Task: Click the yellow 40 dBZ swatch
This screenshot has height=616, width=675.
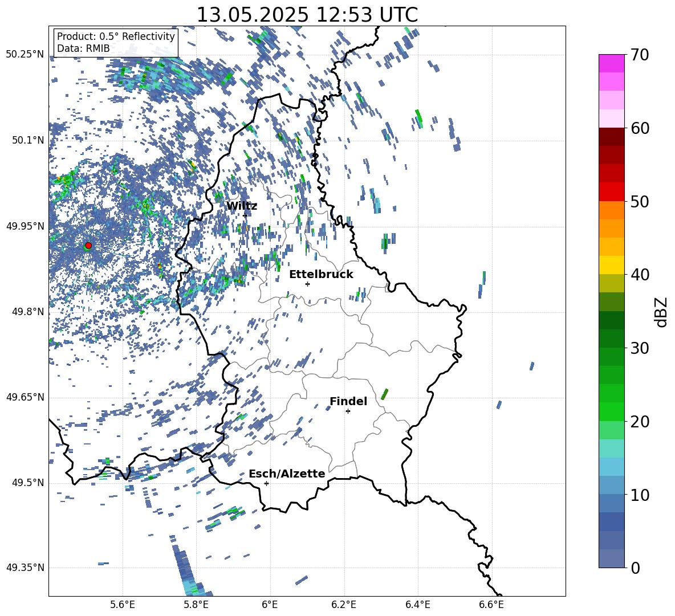Action: 611,265
